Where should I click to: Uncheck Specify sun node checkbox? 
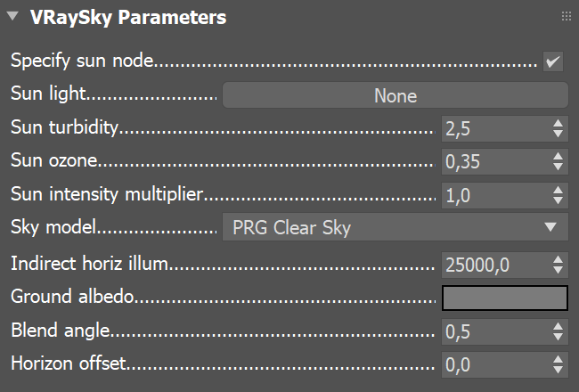[553, 62]
